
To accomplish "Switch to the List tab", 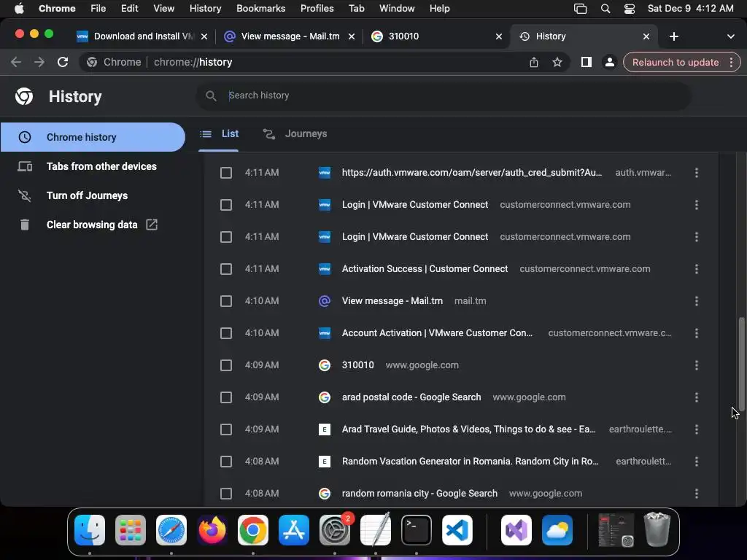I will click(x=219, y=134).
